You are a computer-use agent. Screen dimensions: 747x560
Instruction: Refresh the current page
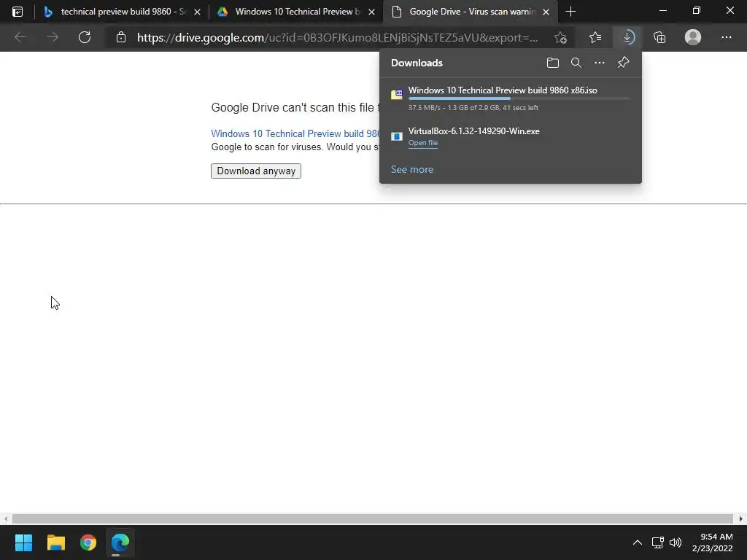point(85,37)
